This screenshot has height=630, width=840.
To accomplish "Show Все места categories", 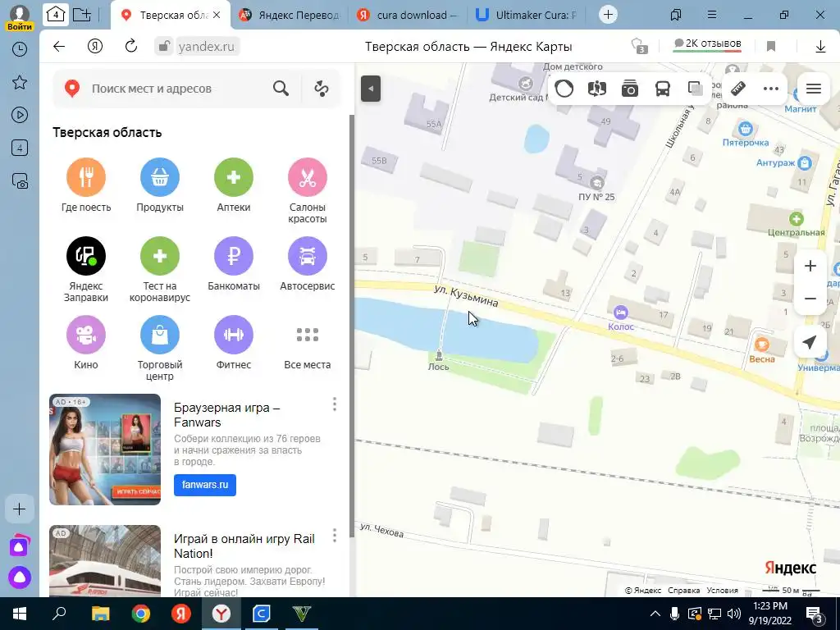I will tap(308, 344).
